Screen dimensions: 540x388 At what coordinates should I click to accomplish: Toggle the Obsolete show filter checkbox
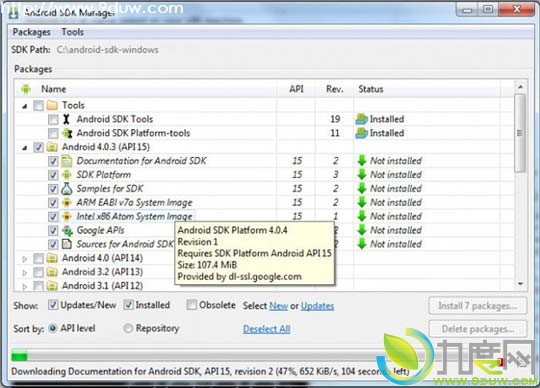coord(192,305)
